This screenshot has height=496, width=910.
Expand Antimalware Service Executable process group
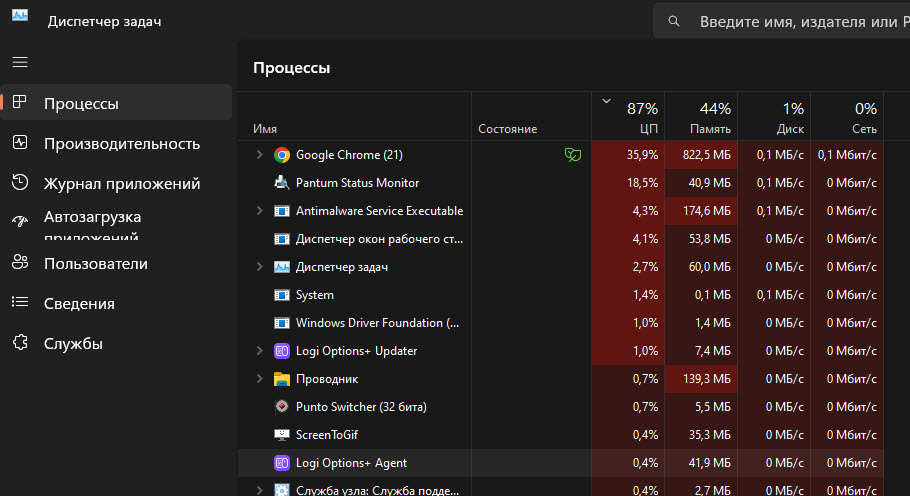[x=259, y=211]
